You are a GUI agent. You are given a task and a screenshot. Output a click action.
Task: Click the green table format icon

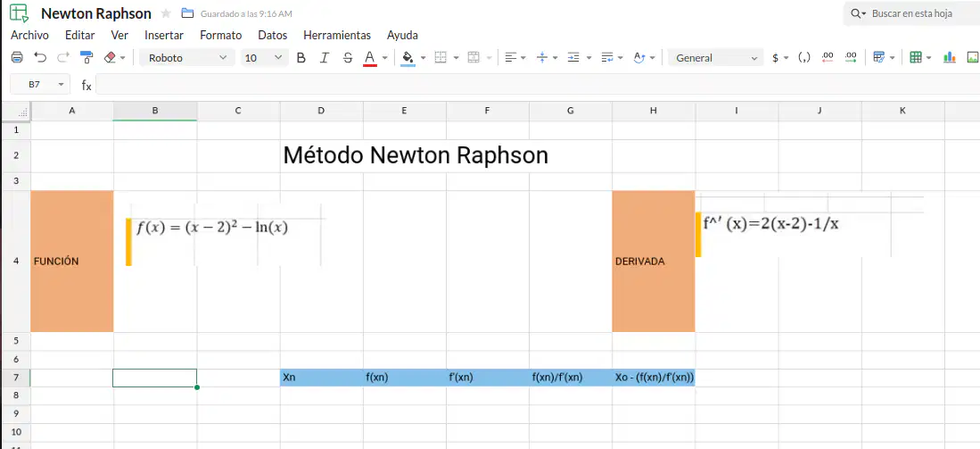(x=916, y=57)
